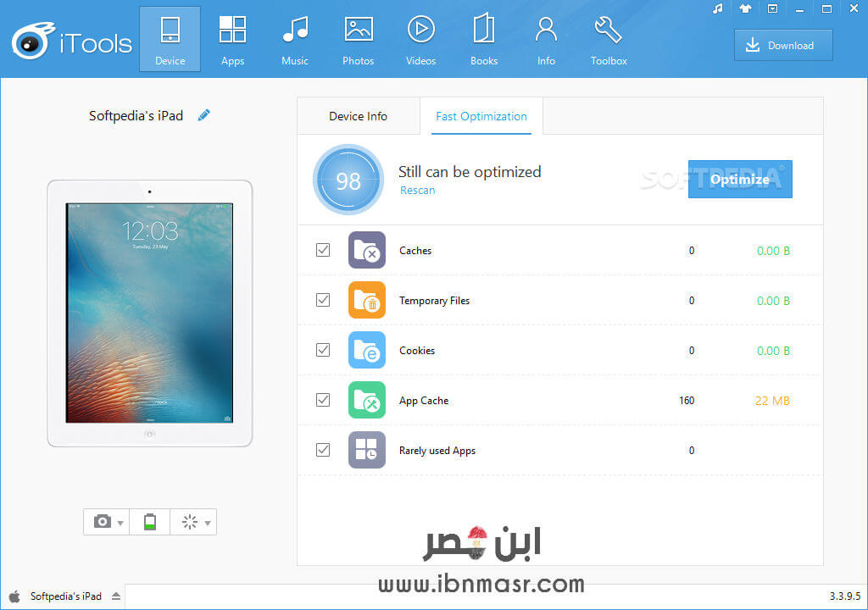868x610 pixels.
Task: Expand the restart options arrow
Action: click(x=208, y=523)
